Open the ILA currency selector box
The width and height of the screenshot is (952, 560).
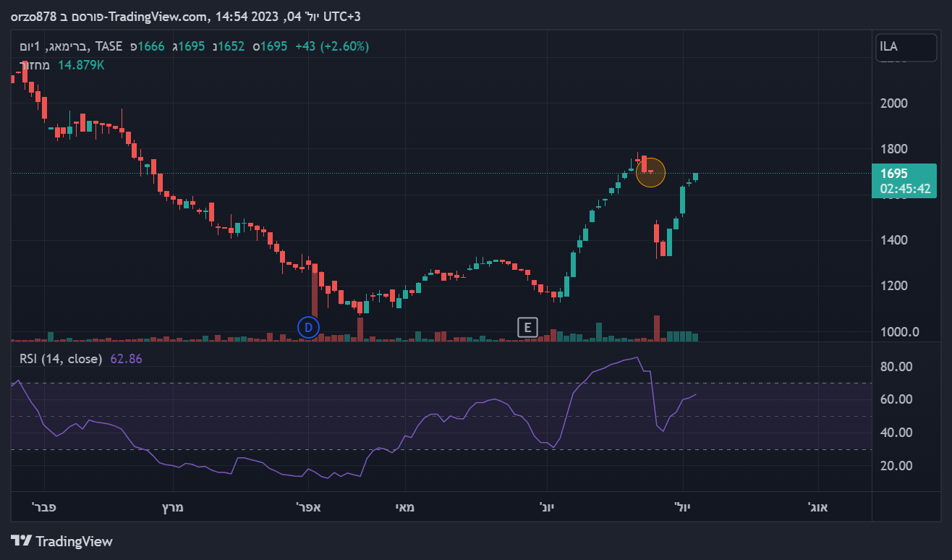[x=905, y=47]
